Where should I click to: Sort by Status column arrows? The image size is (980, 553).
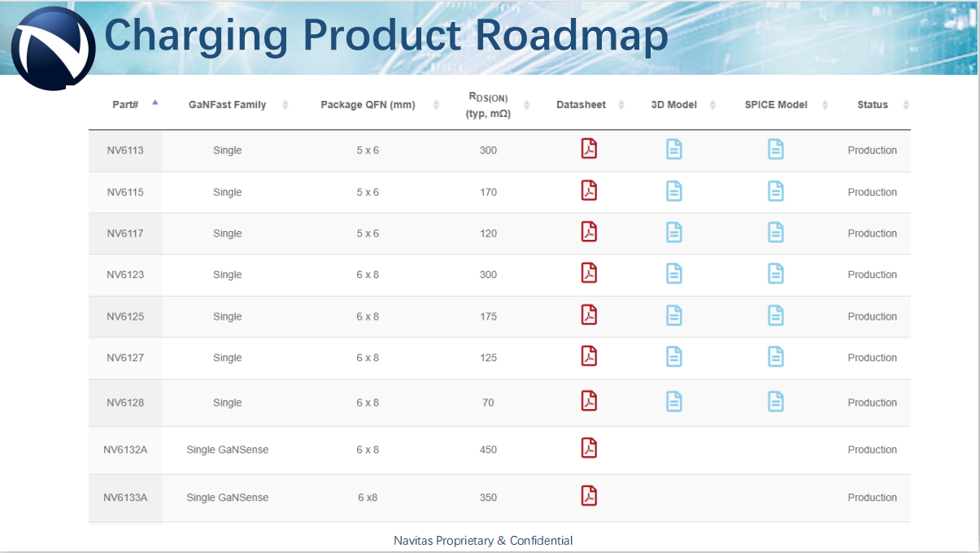click(906, 105)
